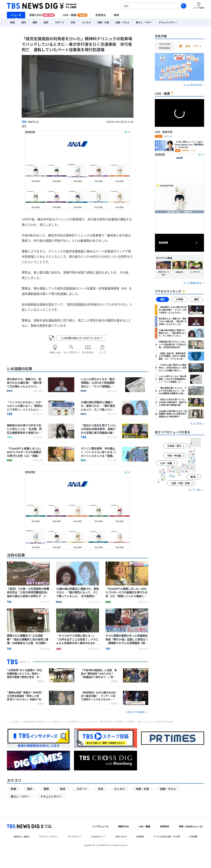Open the ガソリン暫定税率 article headline

point(99,452)
